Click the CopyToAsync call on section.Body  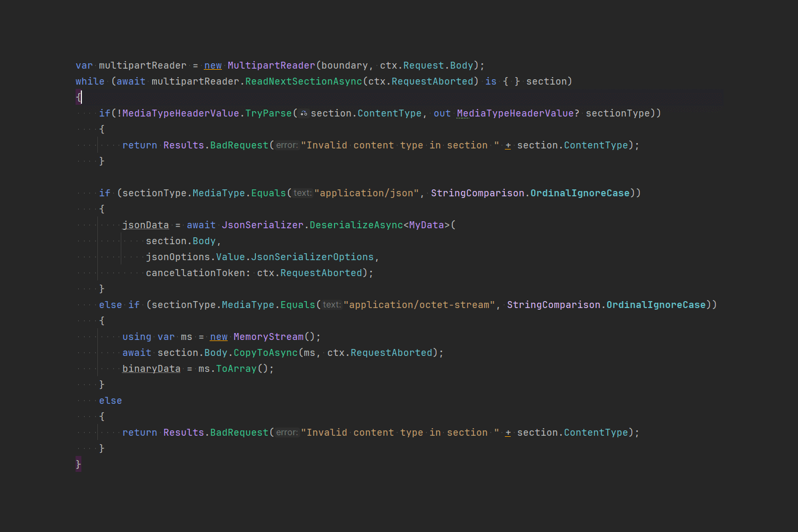point(265,352)
